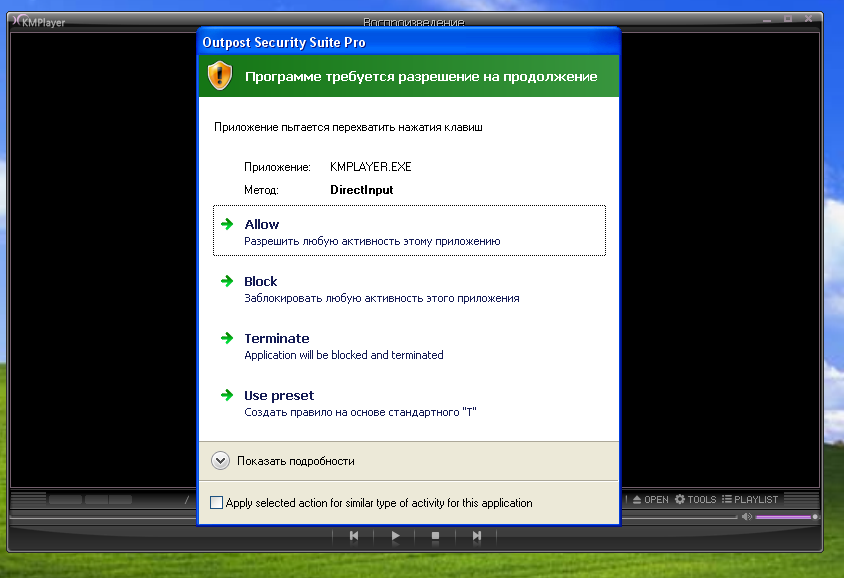
Task: Choose Allow to permit KMPlayer activity
Action: (x=409, y=231)
